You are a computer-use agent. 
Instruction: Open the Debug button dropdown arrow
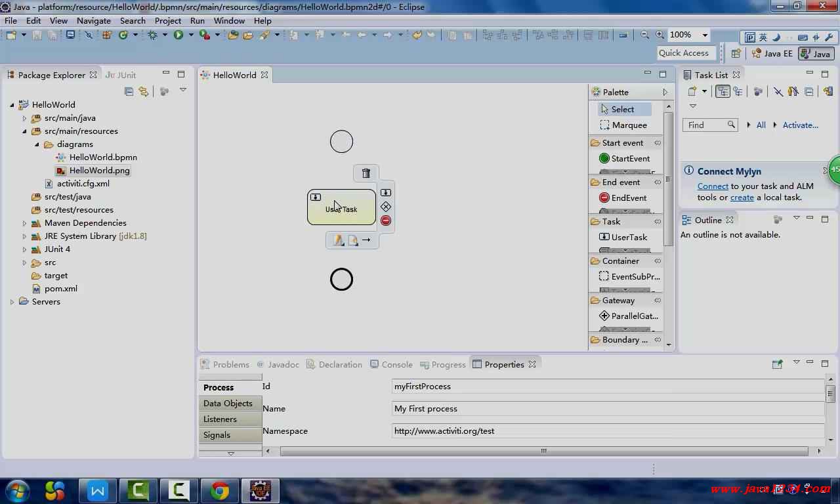(165, 35)
